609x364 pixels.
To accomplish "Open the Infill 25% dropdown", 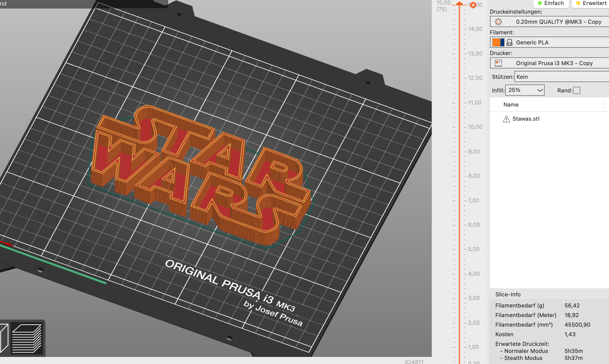I will coord(525,90).
